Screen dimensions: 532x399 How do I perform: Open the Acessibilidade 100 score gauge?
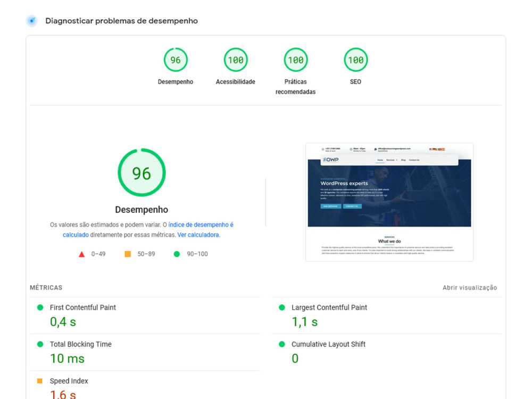point(236,60)
